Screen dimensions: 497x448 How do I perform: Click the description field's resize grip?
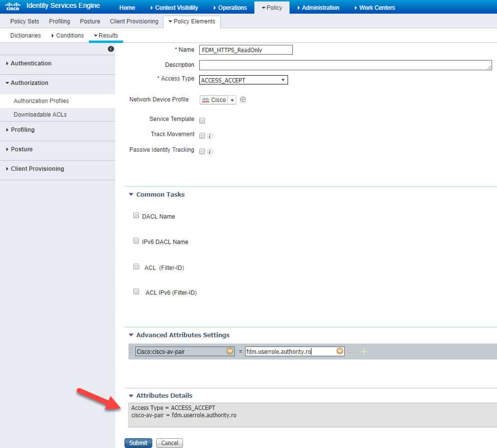pos(489,67)
